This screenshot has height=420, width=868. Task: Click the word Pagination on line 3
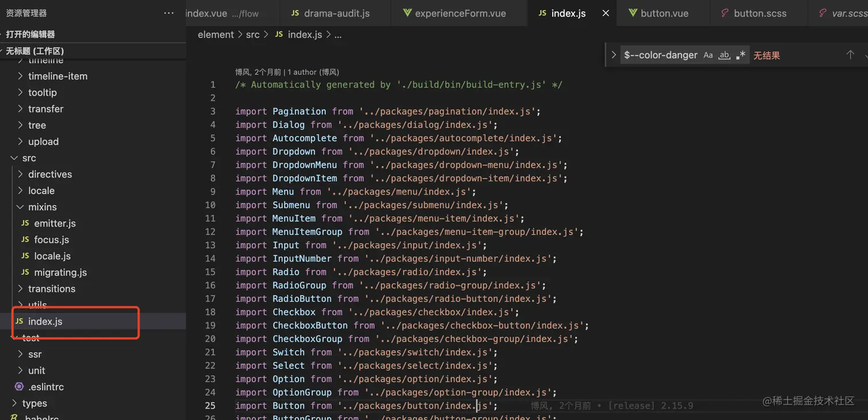pyautogui.click(x=299, y=111)
